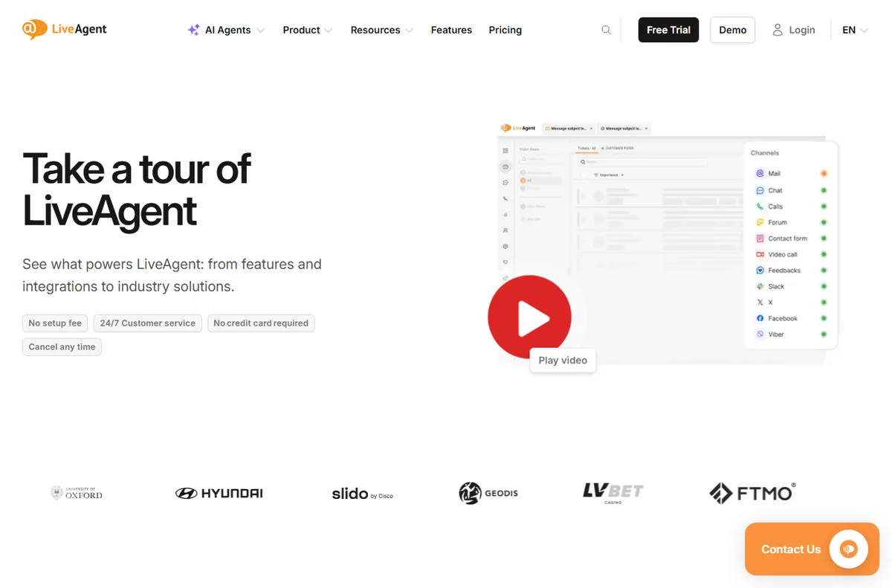Click the Chat channel icon
Viewport: 892px width, 588px height.
(x=760, y=190)
